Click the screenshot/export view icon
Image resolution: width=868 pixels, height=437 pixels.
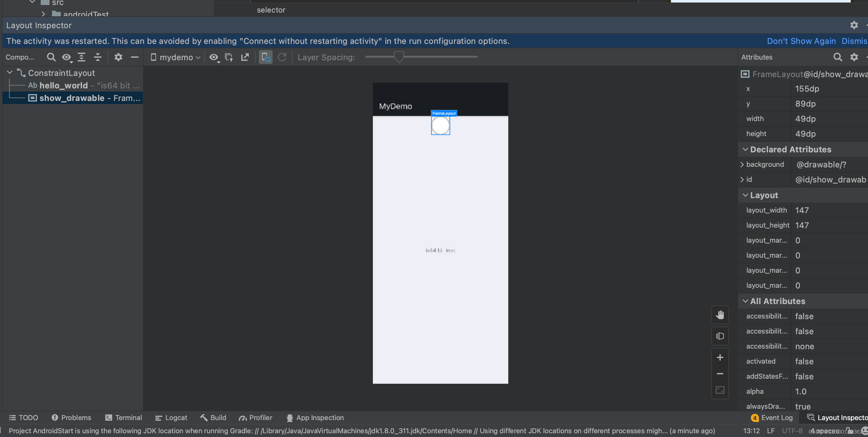245,57
